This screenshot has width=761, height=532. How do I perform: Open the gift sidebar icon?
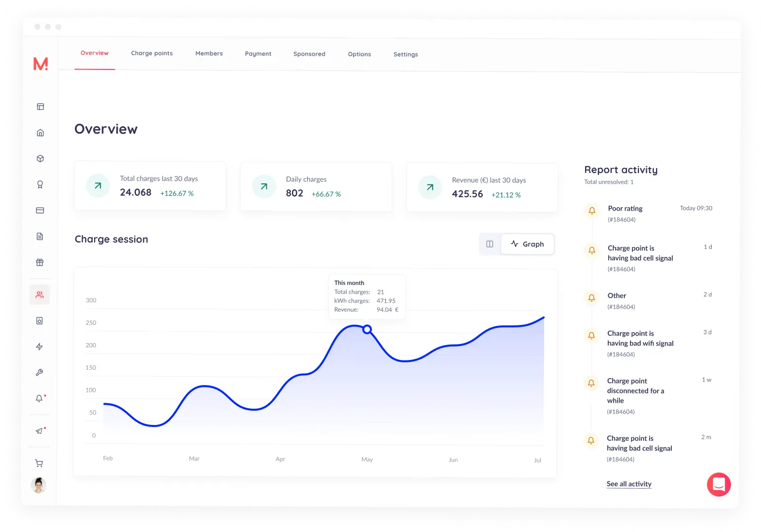pyautogui.click(x=40, y=262)
